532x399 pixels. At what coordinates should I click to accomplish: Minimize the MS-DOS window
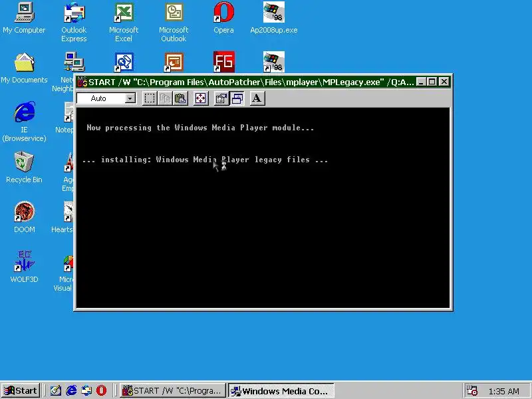tap(421, 82)
